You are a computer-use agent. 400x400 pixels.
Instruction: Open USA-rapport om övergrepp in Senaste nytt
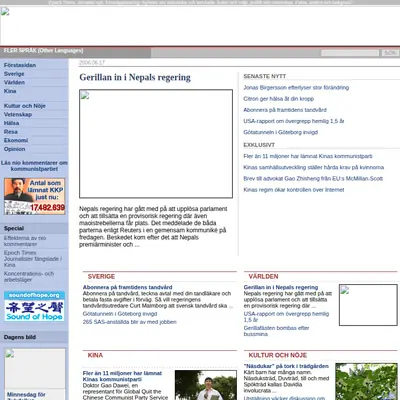coord(294,121)
